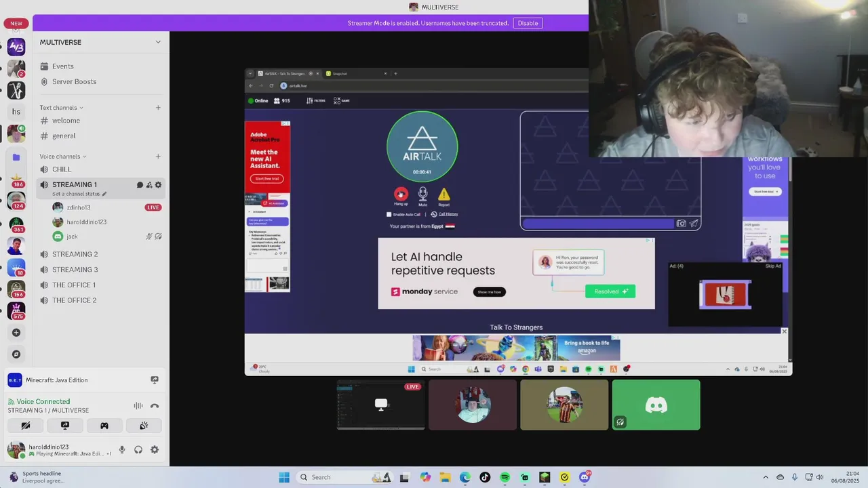Click Hang up button in AirTalk stream
Image resolution: width=868 pixels, height=488 pixels.
pyautogui.click(x=401, y=195)
